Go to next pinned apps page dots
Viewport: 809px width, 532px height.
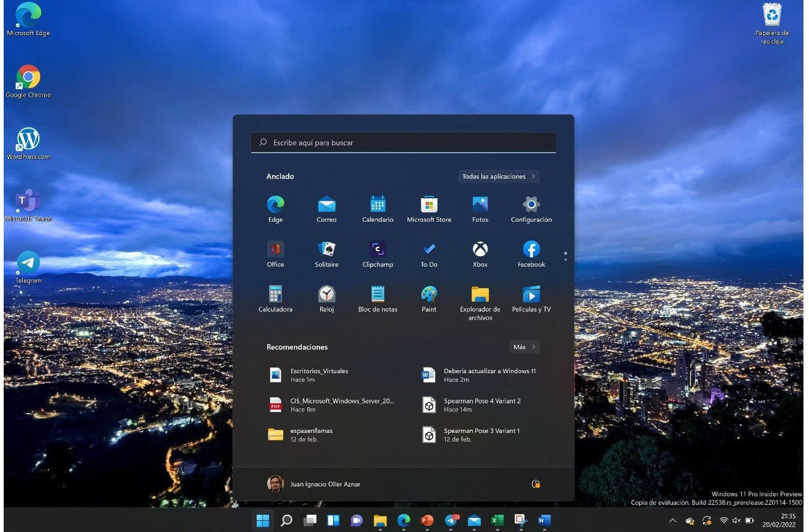pyautogui.click(x=565, y=256)
